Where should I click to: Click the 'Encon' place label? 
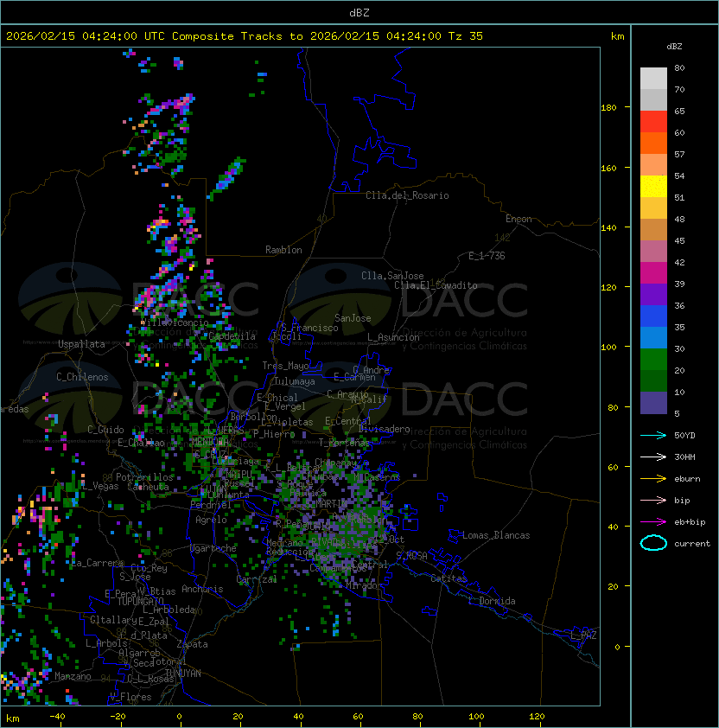(x=519, y=219)
